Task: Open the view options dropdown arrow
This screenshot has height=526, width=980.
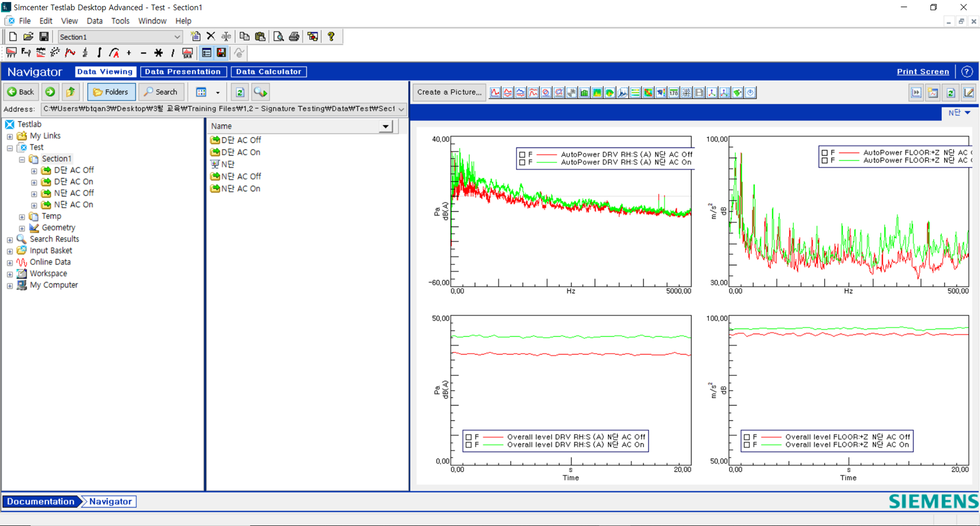Action: click(218, 92)
